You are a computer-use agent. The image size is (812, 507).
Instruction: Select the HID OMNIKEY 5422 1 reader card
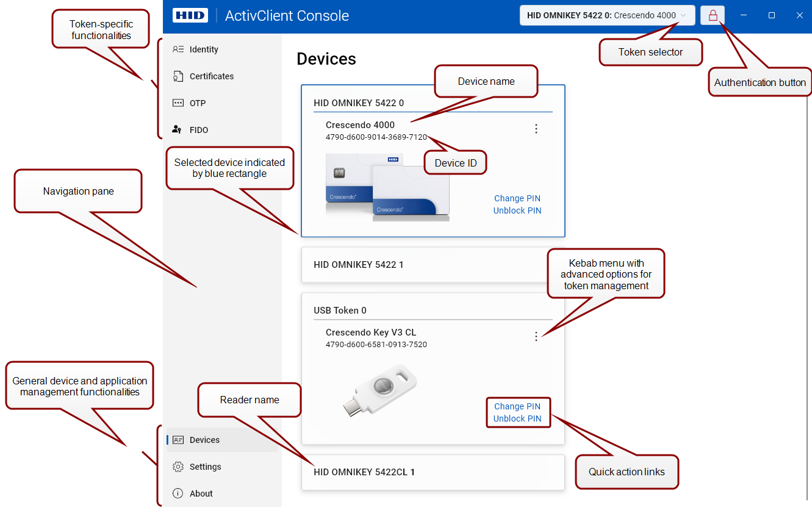pyautogui.click(x=433, y=265)
